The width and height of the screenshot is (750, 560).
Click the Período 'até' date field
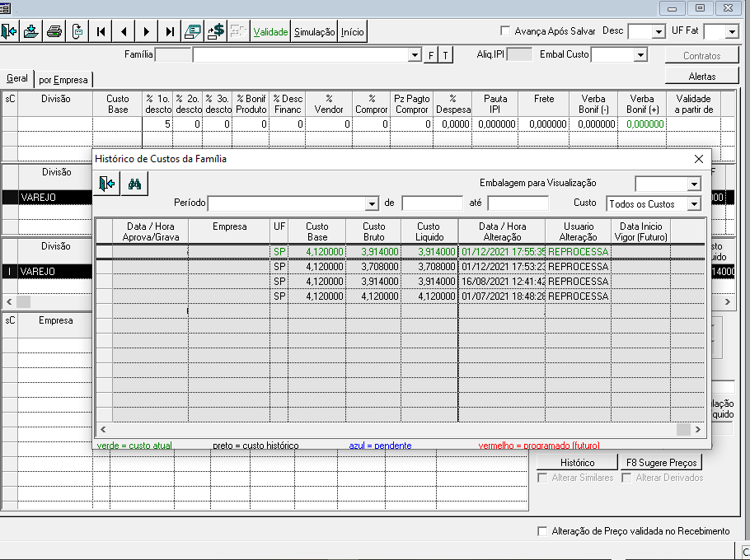[518, 203]
